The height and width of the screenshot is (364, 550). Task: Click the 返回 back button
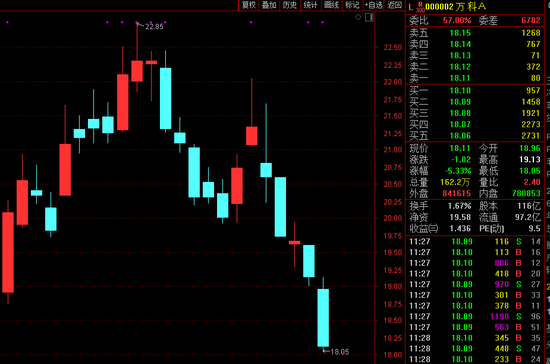point(394,5)
